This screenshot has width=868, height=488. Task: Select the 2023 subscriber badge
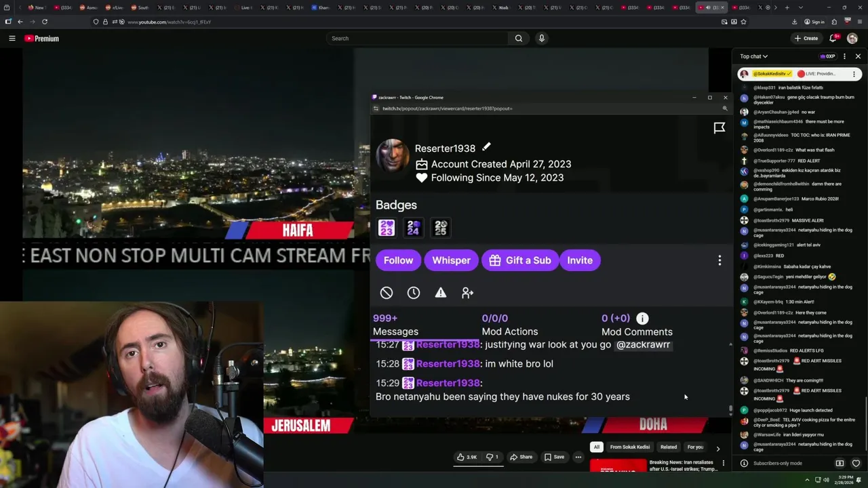click(387, 228)
